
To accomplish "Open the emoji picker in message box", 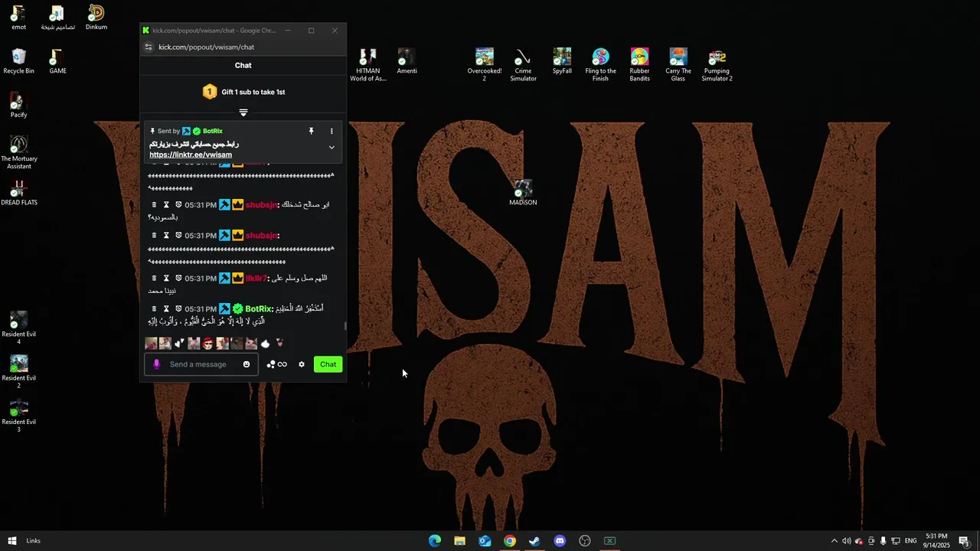I will click(247, 364).
